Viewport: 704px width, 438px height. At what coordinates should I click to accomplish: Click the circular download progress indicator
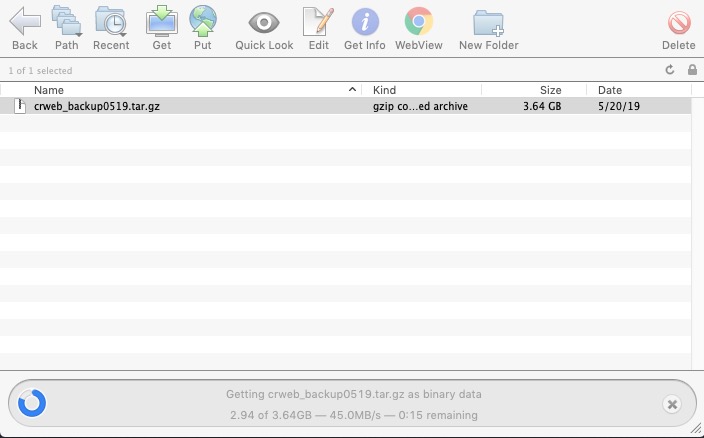tap(32, 404)
